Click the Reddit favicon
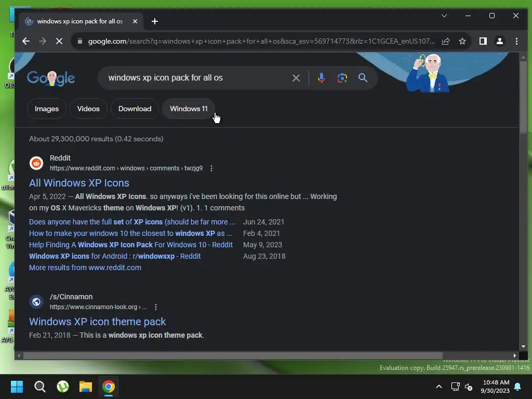The width and height of the screenshot is (532, 399). click(x=36, y=163)
